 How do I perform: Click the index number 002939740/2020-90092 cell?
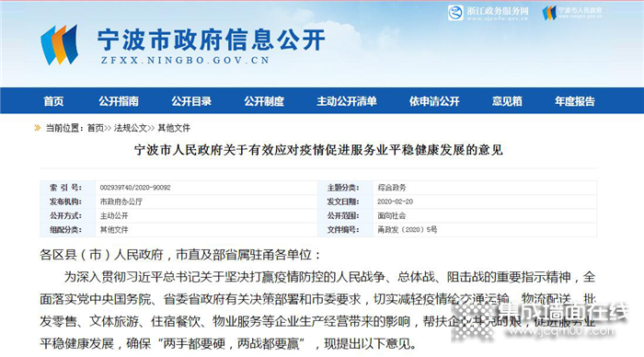(x=207, y=188)
